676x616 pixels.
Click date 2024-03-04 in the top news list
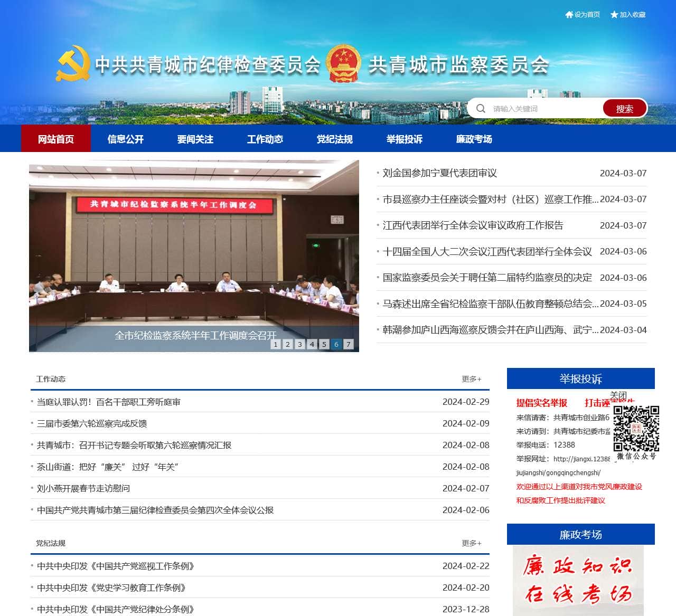623,330
